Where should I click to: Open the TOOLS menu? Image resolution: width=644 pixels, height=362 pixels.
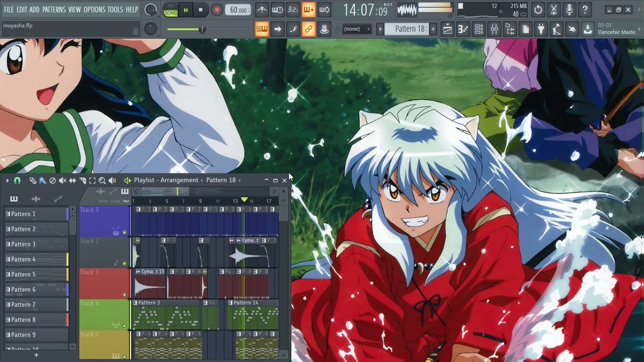[115, 10]
